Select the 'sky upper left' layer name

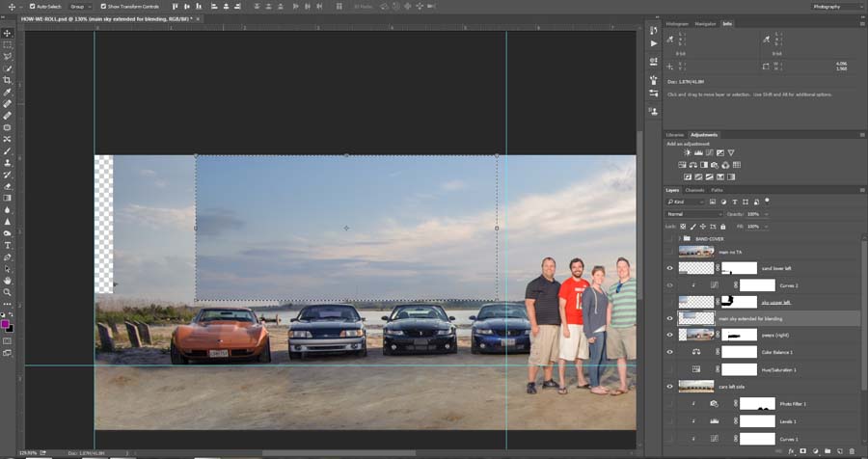(x=775, y=303)
